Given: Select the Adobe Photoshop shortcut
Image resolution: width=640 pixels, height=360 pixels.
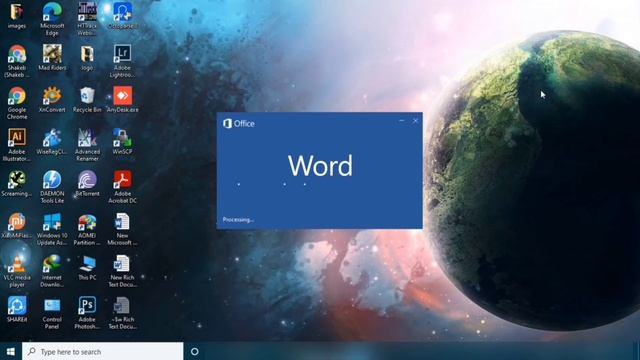Looking at the screenshot, I should click(87, 313).
